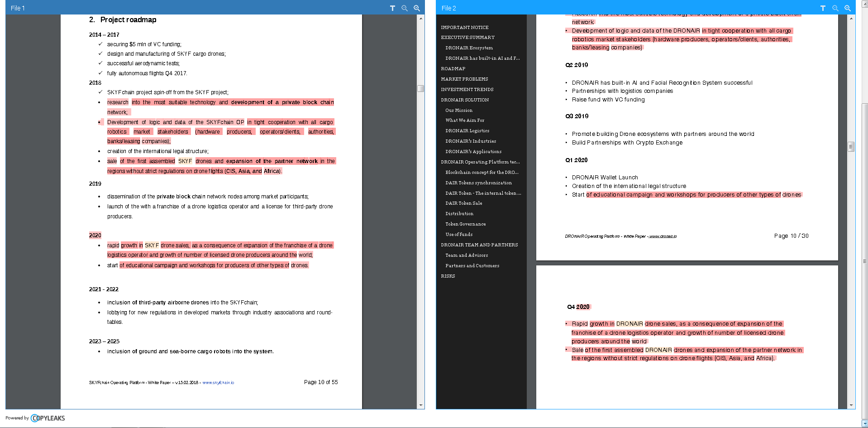Click File 1 scrollbar up arrow

(421, 19)
